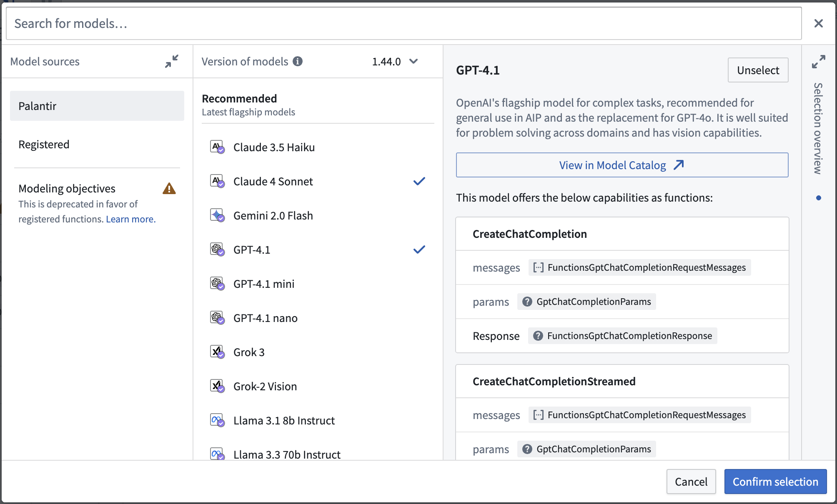Select the Palantir model source tab
837x504 pixels.
38,106
